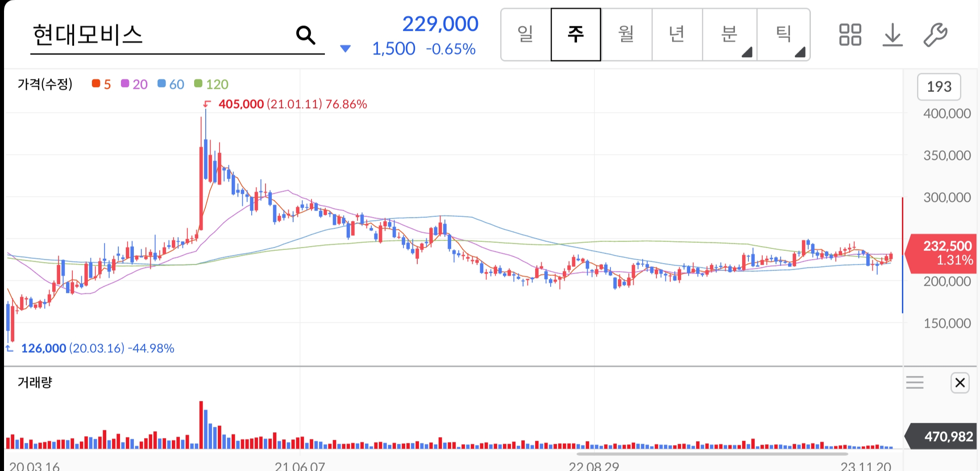Click the 126,000 low price annotation

[x=97, y=348]
